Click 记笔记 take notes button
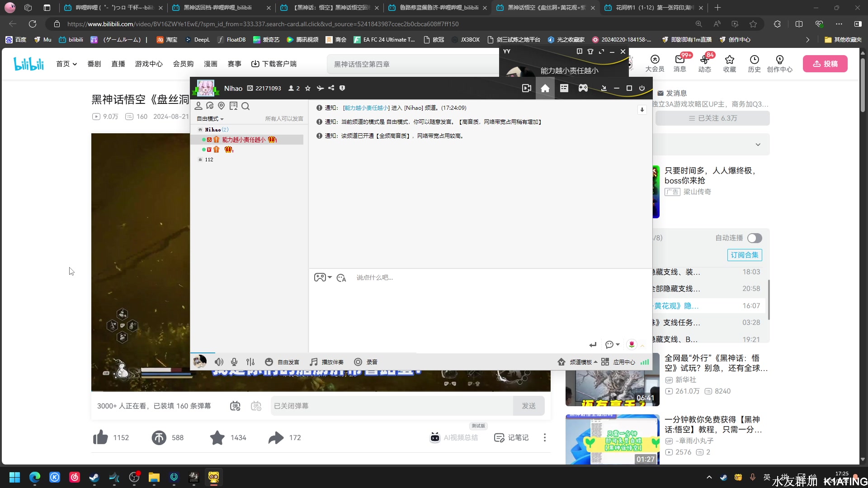 pyautogui.click(x=511, y=437)
